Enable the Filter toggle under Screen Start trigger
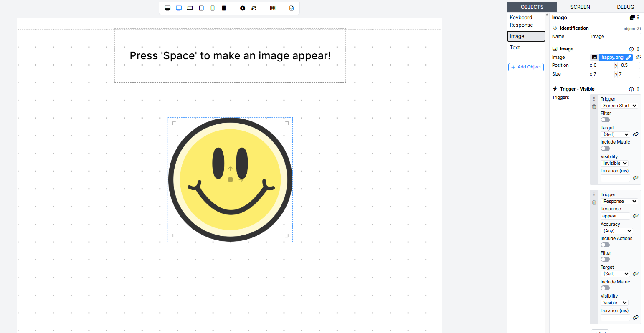644x333 pixels. coord(605,120)
